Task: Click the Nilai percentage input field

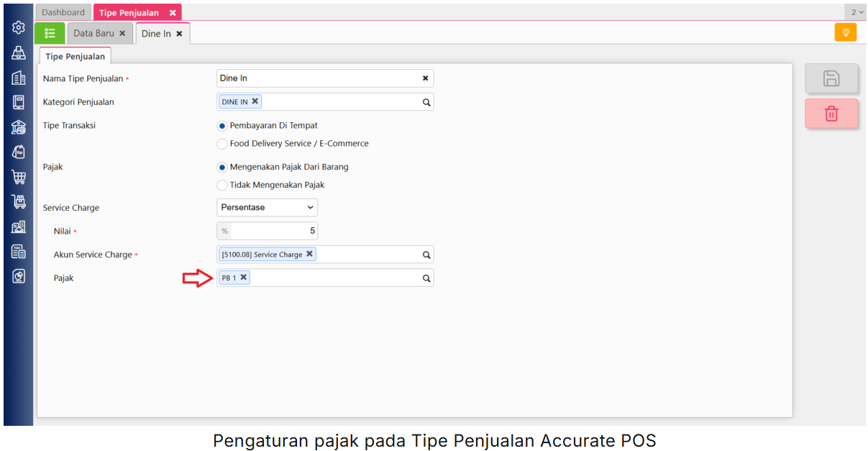Action: [x=273, y=231]
